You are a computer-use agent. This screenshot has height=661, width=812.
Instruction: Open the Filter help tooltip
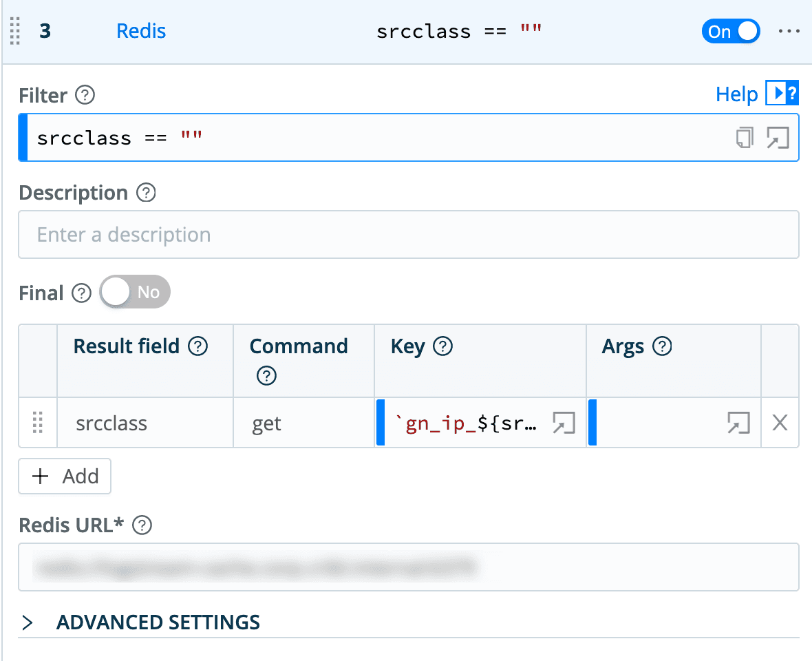point(84,96)
